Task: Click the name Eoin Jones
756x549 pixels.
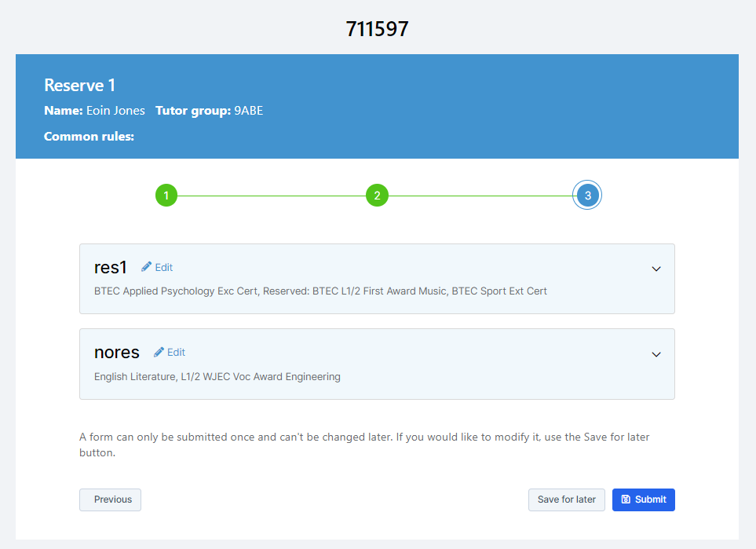Action: tap(115, 111)
